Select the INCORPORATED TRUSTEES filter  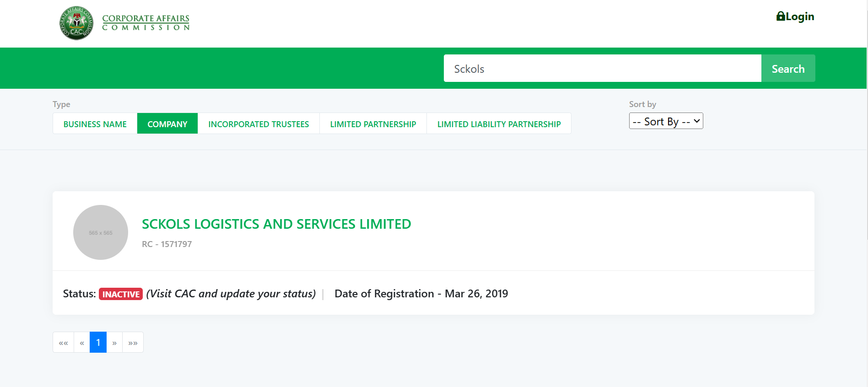coord(258,124)
